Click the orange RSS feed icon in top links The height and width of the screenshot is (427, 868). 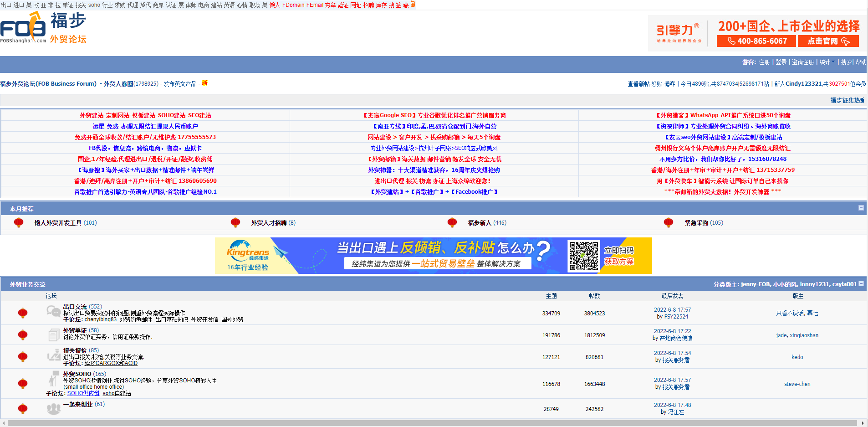413,4
